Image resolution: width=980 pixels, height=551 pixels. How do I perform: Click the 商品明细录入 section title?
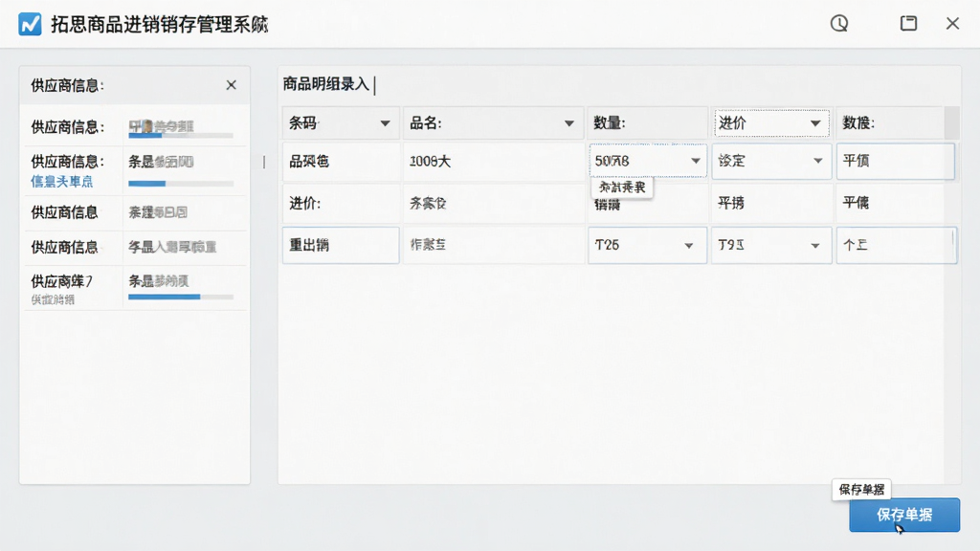coord(325,84)
